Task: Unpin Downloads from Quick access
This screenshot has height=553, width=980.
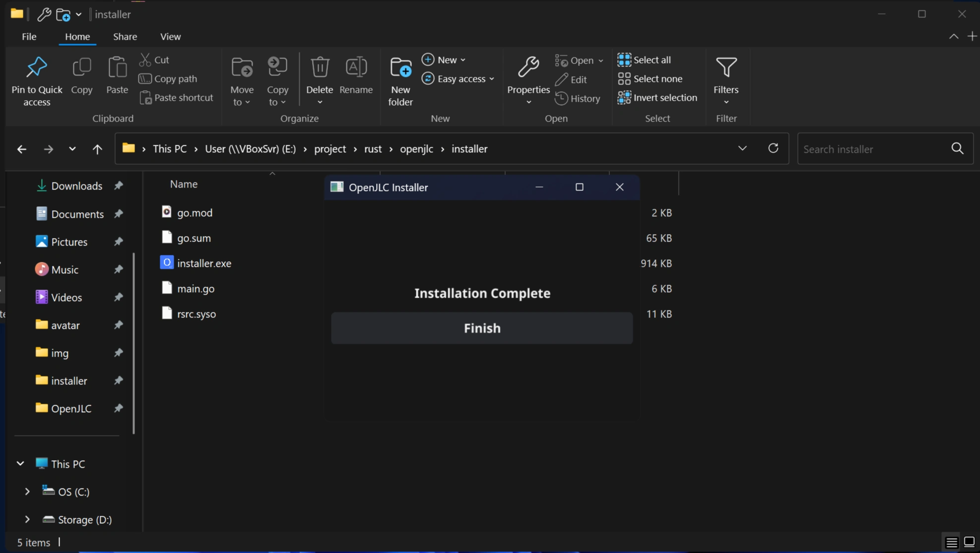Action: pyautogui.click(x=118, y=186)
